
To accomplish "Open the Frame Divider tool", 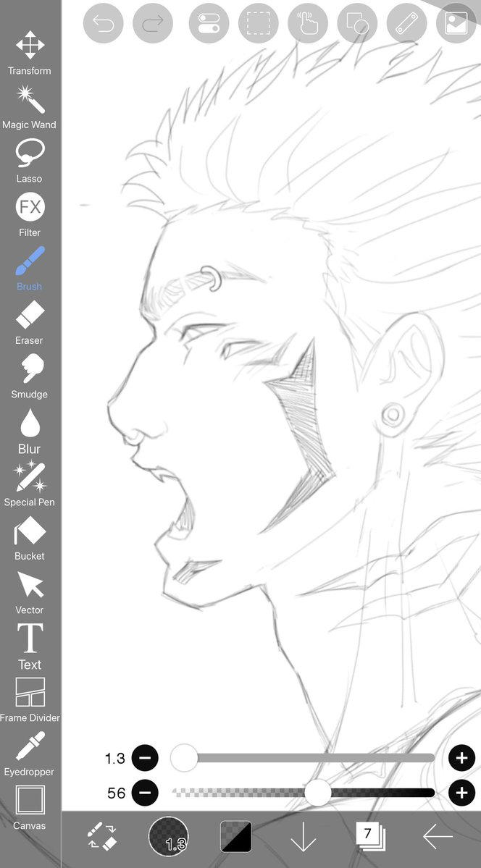I will pyautogui.click(x=30, y=700).
